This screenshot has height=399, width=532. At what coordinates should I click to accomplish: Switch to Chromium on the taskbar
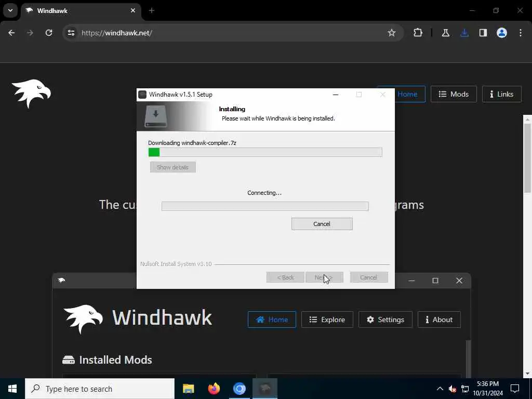[x=239, y=389]
